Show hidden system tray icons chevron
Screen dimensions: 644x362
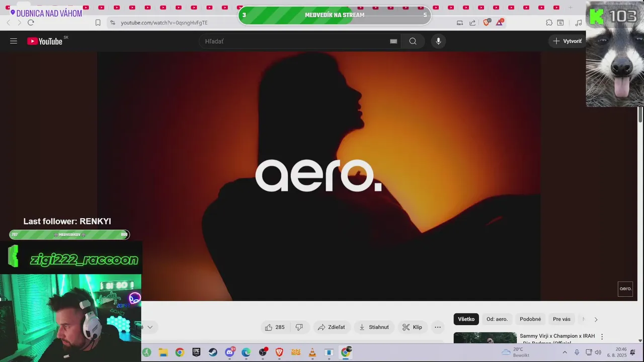[x=565, y=352]
